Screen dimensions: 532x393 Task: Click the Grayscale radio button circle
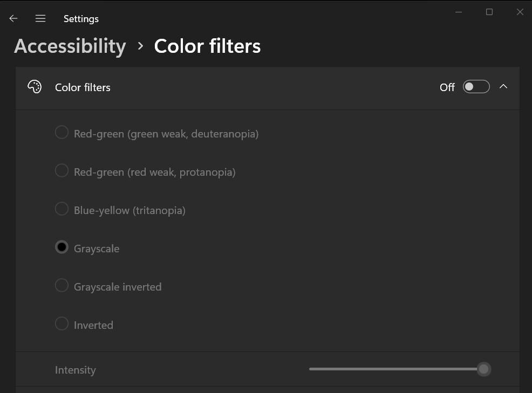click(x=62, y=247)
